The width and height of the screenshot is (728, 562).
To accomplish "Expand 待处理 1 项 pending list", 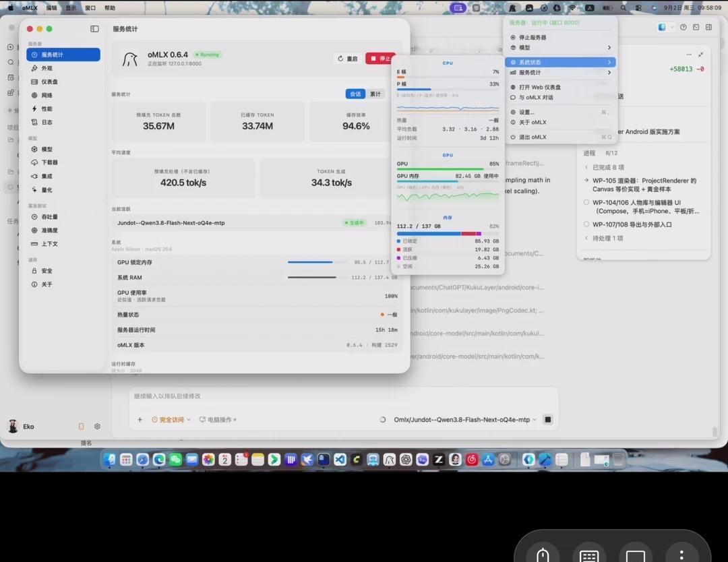I will [x=603, y=238].
